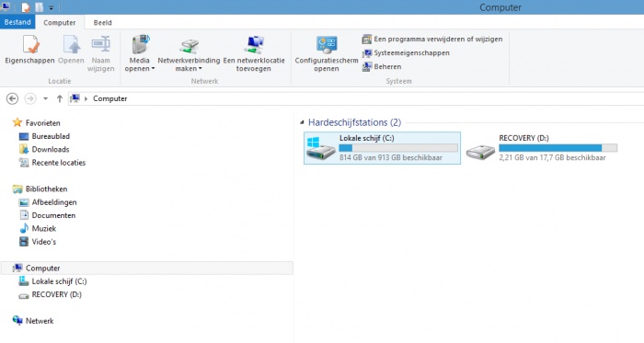The width and height of the screenshot is (644, 343).
Task: Switch to the Computer ribbon tab
Action: tap(60, 23)
